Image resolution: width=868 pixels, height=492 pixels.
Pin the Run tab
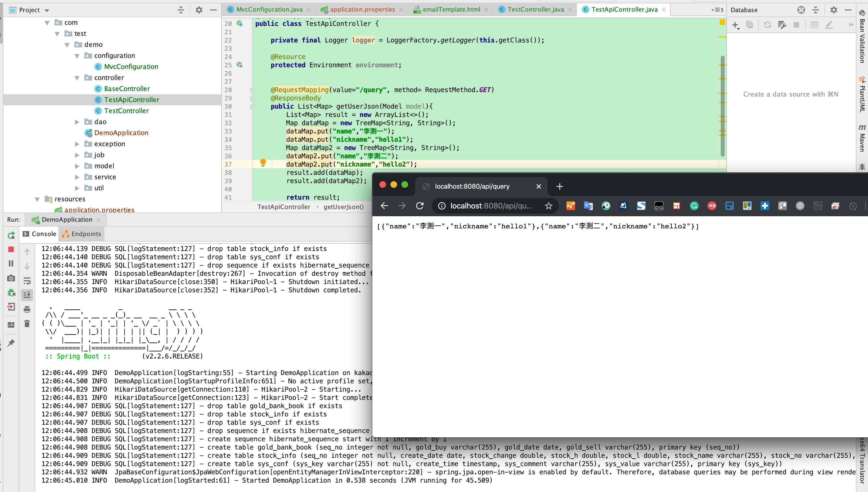11,343
